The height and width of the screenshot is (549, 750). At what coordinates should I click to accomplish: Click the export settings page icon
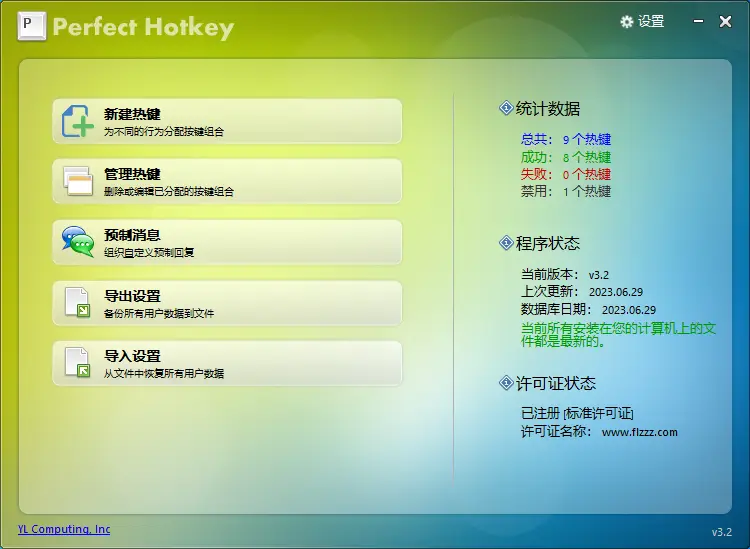(78, 302)
